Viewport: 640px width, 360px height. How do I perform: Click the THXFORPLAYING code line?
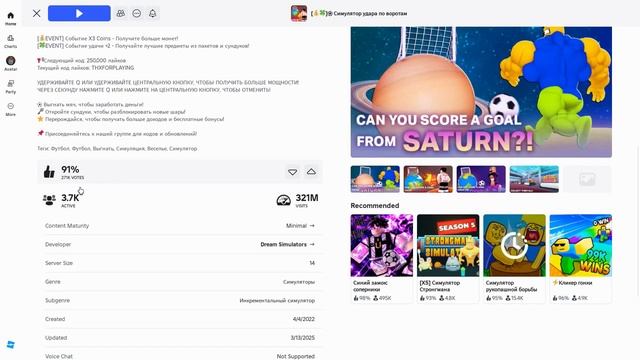click(85, 68)
